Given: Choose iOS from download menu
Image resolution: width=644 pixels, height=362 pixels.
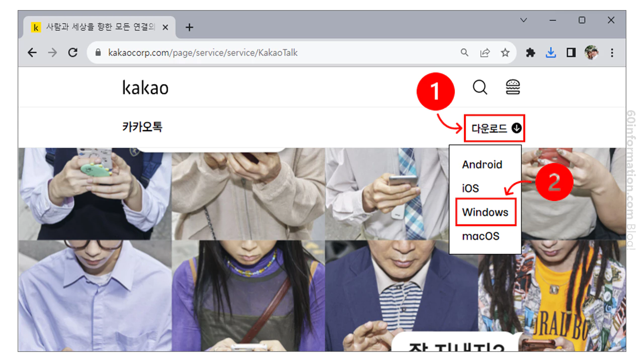Looking at the screenshot, I should click(x=470, y=189).
